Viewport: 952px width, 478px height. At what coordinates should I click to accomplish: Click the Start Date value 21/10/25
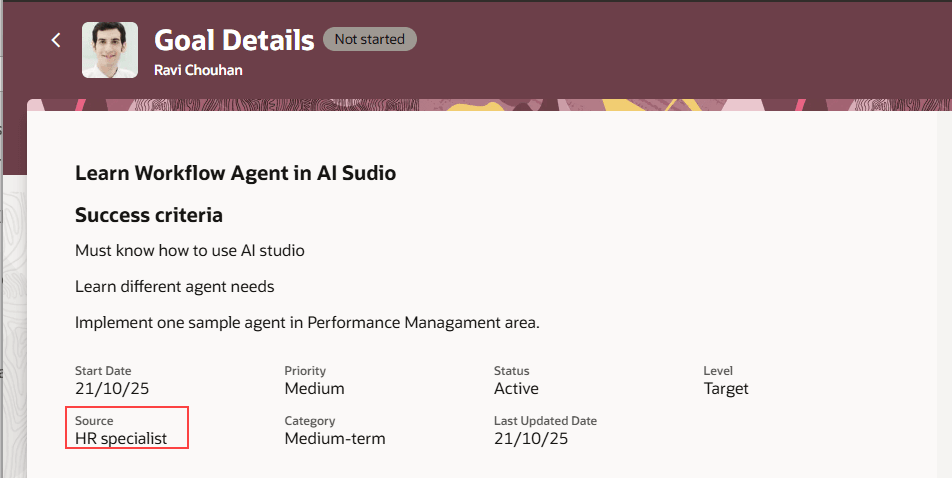click(x=112, y=388)
